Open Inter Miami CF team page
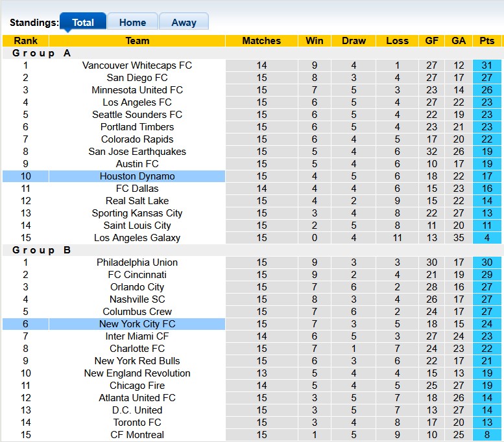Image resolution: width=504 pixels, height=442 pixels. (x=137, y=336)
